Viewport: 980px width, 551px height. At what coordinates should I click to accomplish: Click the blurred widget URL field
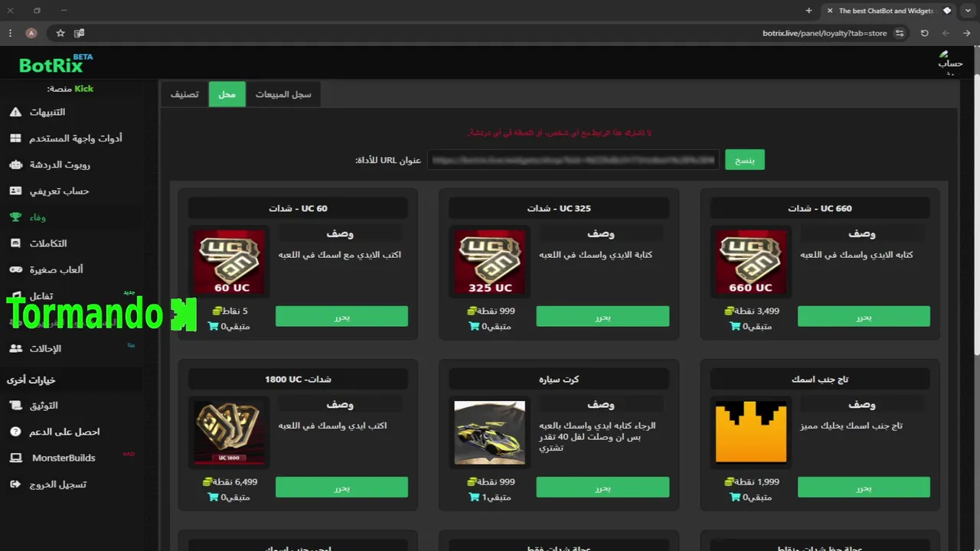[x=573, y=160]
